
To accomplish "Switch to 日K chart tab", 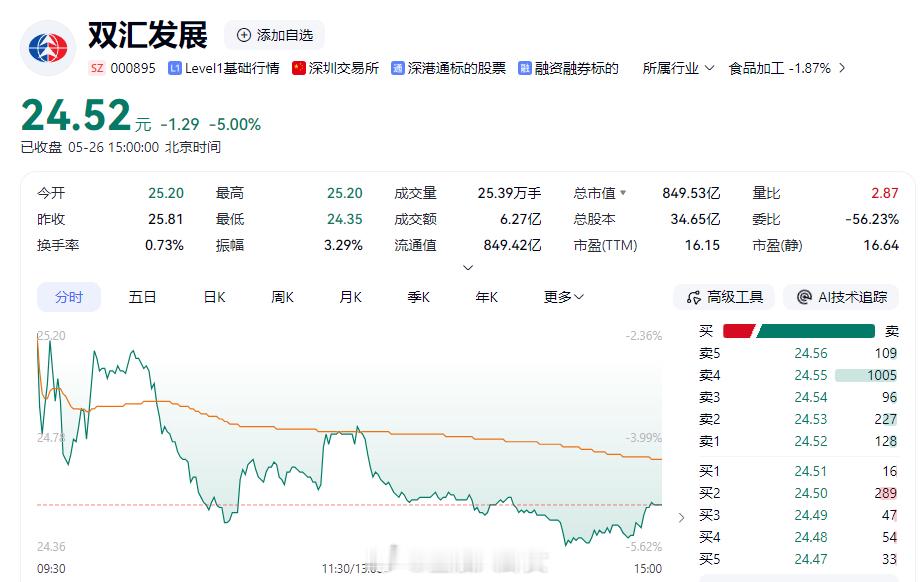I will 214,297.
